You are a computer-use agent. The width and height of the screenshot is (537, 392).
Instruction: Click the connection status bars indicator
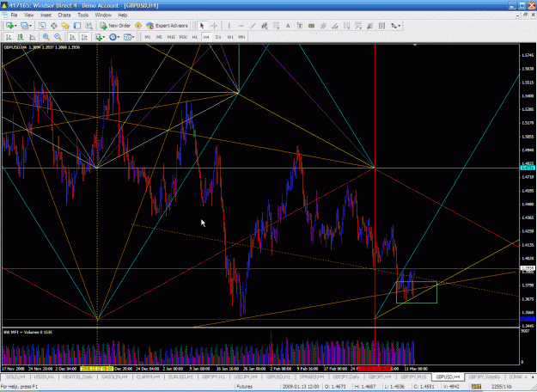[476, 387]
